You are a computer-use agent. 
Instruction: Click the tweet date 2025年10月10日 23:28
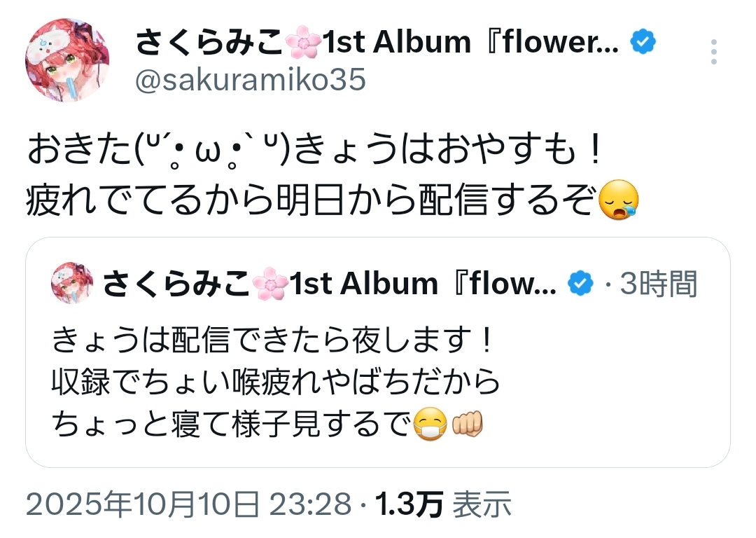point(188,504)
